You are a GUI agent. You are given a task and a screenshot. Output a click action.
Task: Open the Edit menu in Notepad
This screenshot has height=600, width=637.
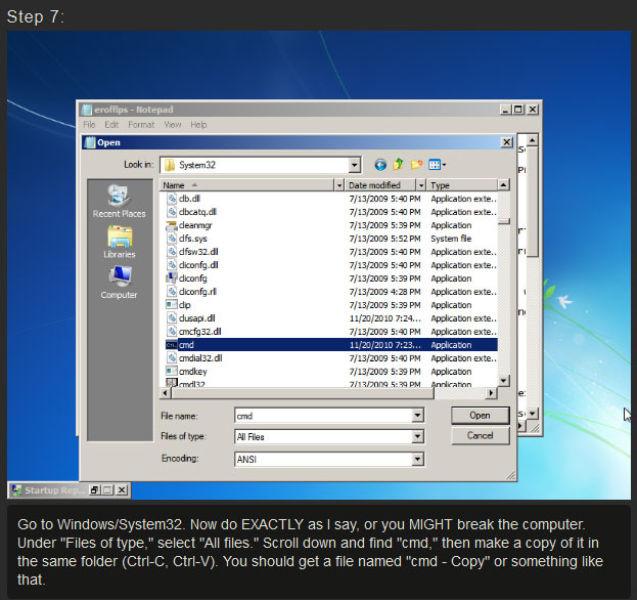[x=112, y=125]
